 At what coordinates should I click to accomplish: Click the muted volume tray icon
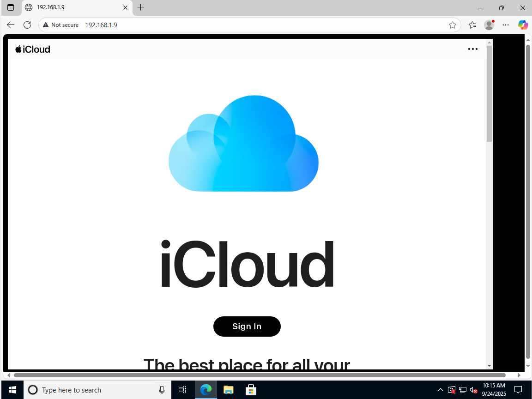(474, 390)
